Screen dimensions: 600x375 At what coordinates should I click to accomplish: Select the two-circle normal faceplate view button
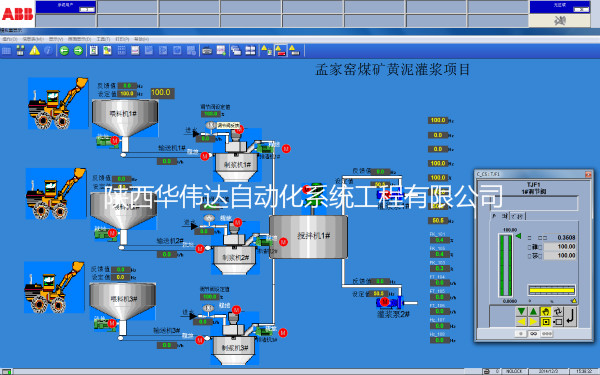pyautogui.click(x=533, y=334)
